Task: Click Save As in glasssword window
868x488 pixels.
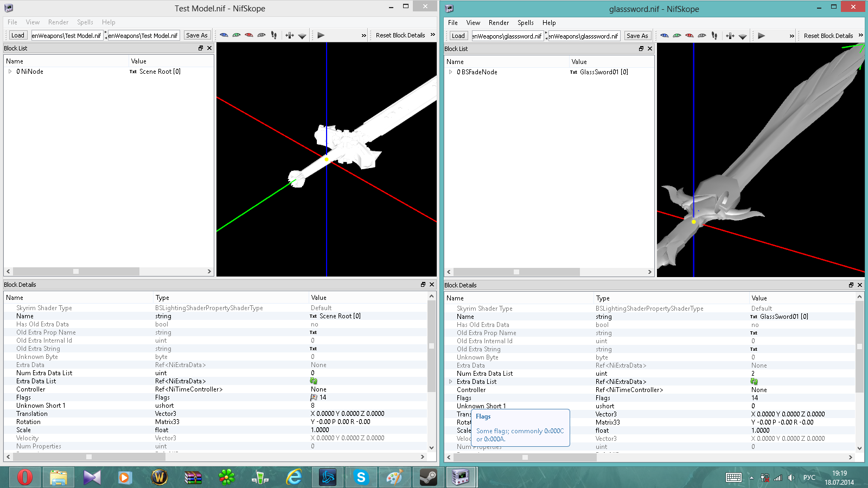Action: (637, 36)
